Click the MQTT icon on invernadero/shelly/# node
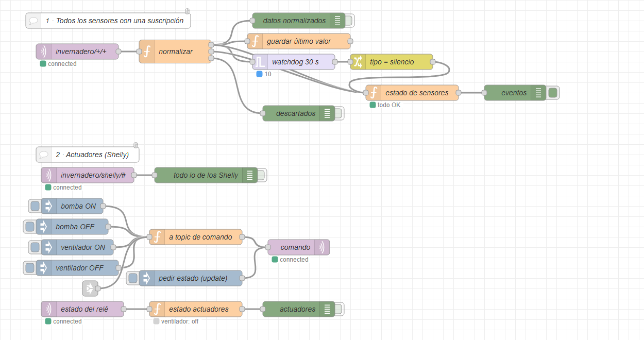Screen dimensions: 644x340 [49, 175]
